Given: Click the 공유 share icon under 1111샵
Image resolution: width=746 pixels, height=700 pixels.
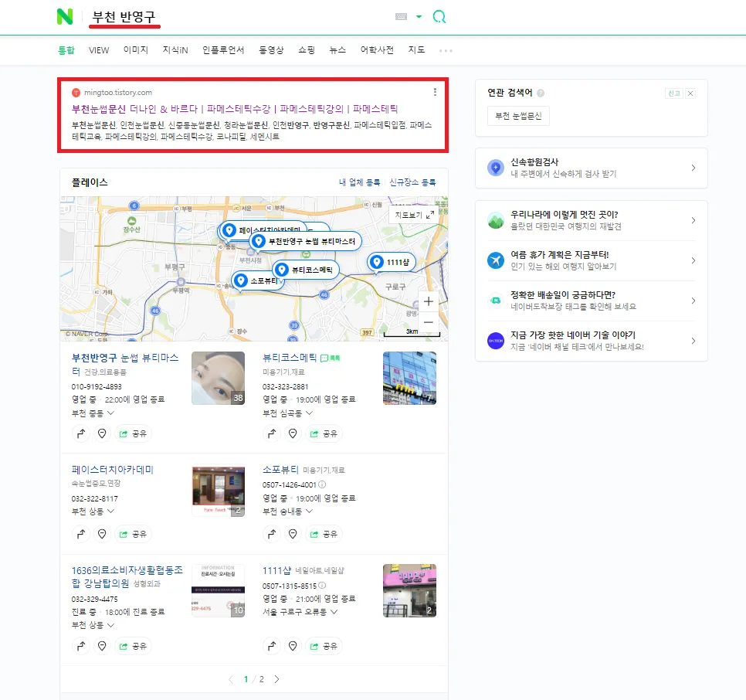Looking at the screenshot, I should click(324, 646).
